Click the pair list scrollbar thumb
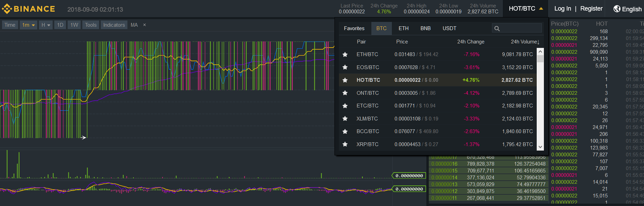The height and width of the screenshot is (206, 644). pyautogui.click(x=540, y=58)
